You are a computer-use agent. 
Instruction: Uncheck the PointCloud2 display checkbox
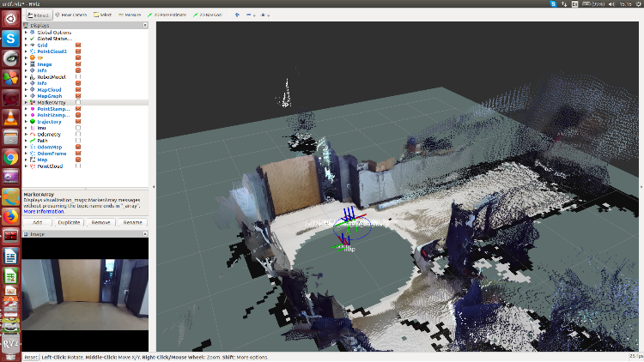coord(78,51)
